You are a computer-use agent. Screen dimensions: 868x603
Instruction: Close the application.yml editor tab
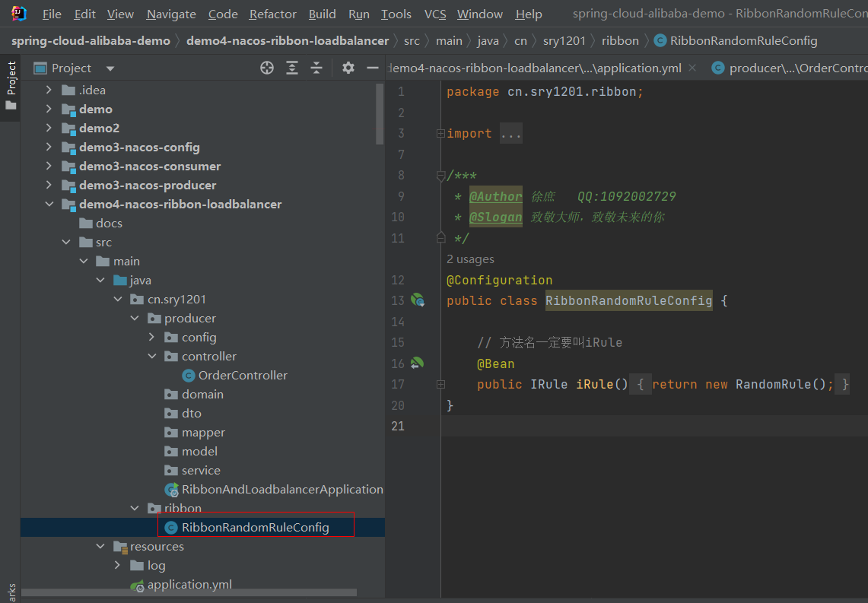point(692,68)
